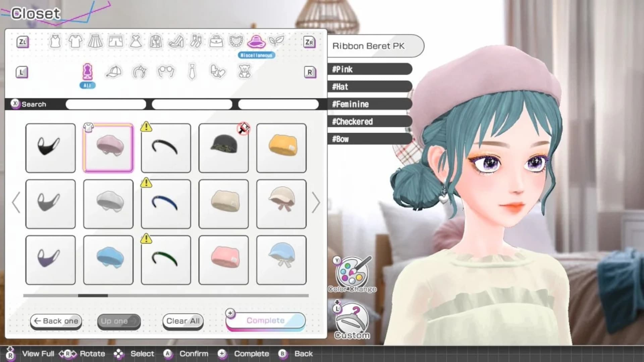Click the R button for next subcategory

pos(310,72)
